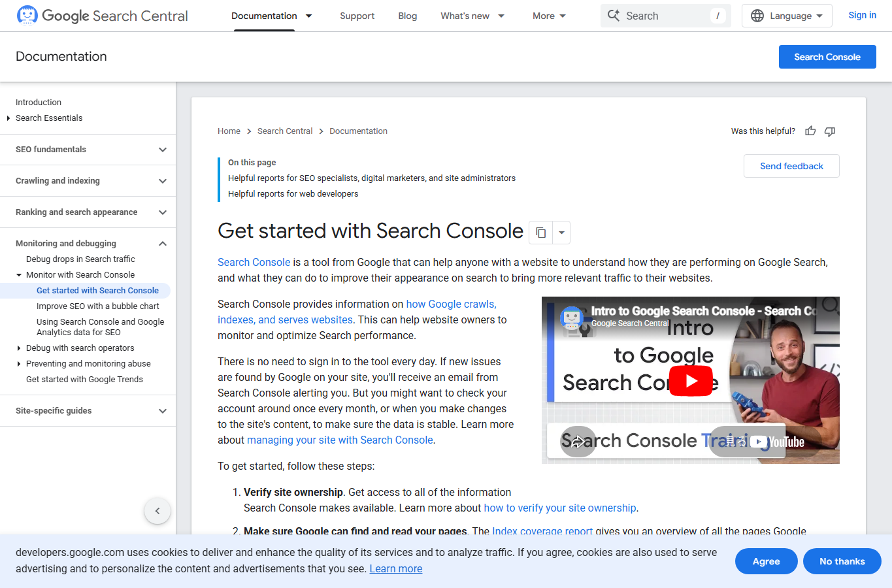Agree to cookies
Screen dimensions: 892x588
pos(766,561)
